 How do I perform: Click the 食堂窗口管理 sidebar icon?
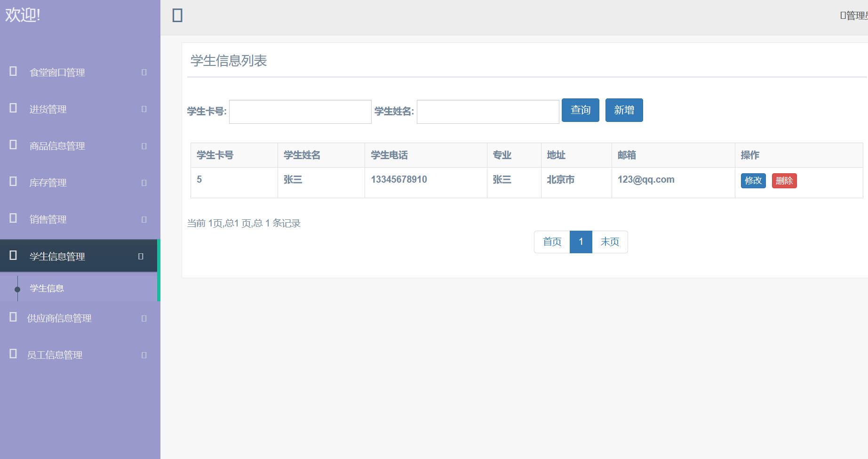coord(12,72)
